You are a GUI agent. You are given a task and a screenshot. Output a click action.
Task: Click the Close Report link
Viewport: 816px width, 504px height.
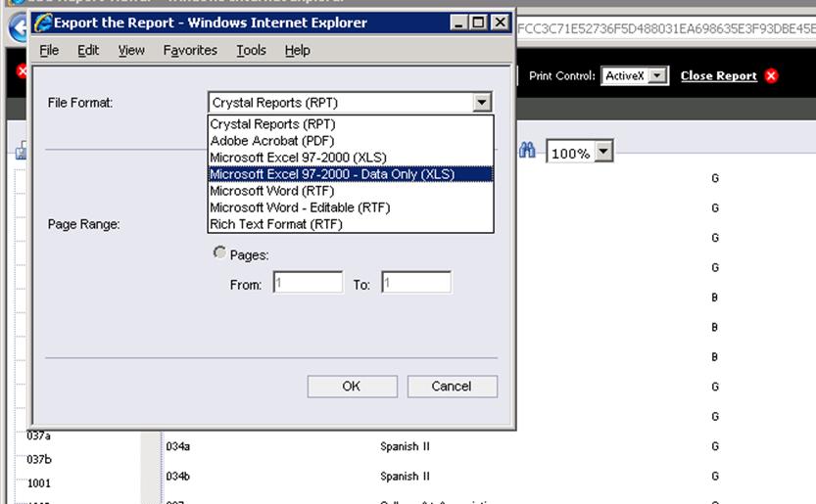(718, 75)
